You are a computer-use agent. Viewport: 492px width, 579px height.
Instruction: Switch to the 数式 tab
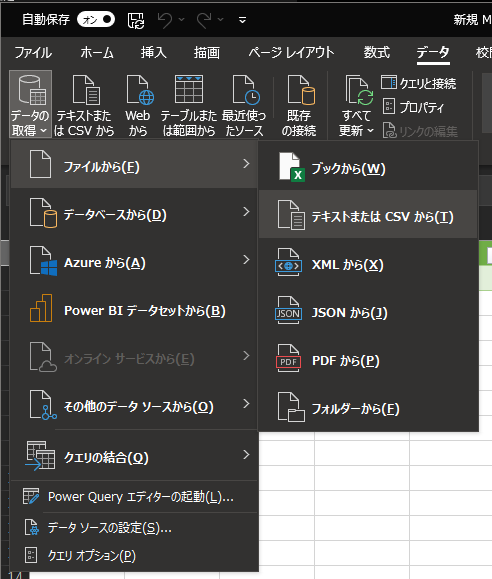376,52
